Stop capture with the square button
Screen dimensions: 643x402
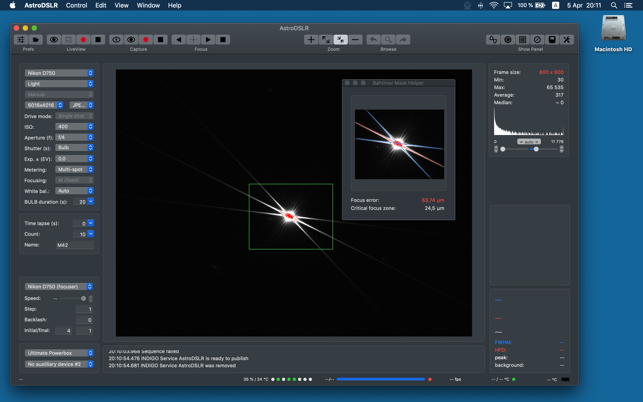(x=160, y=39)
